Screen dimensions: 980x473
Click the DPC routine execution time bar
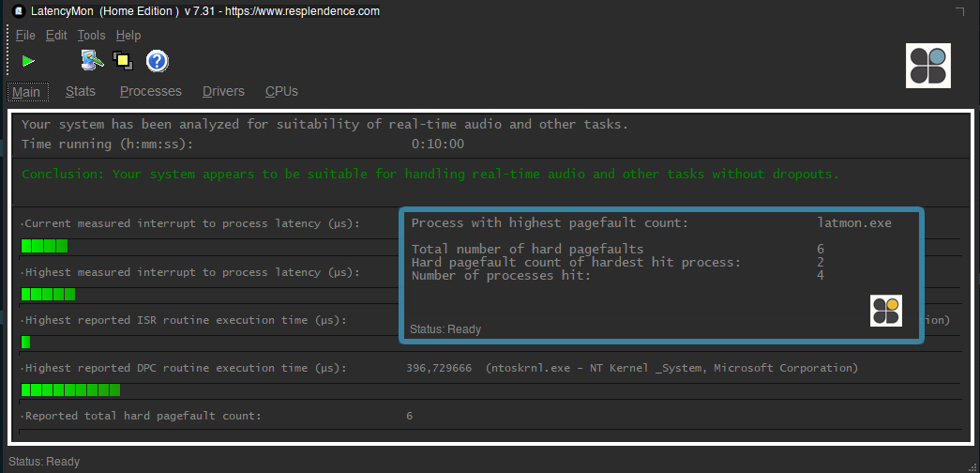[70, 389]
